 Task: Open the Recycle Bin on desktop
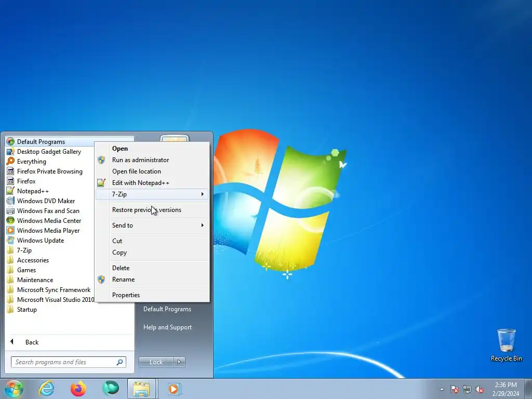506,345
